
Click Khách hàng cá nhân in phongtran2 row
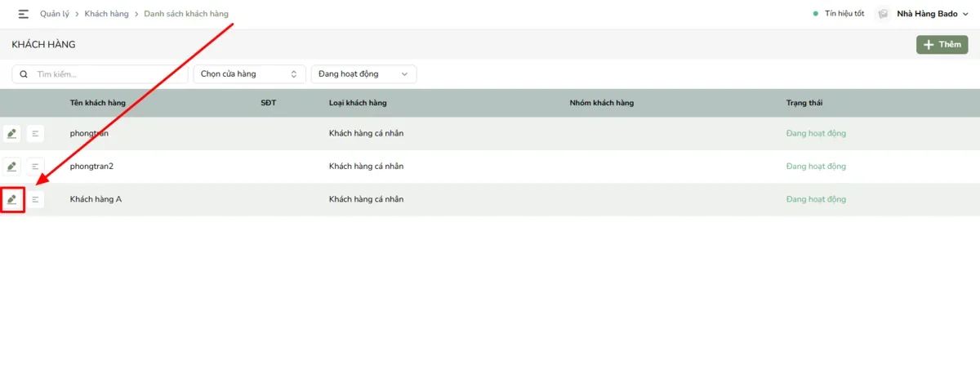[x=367, y=167]
